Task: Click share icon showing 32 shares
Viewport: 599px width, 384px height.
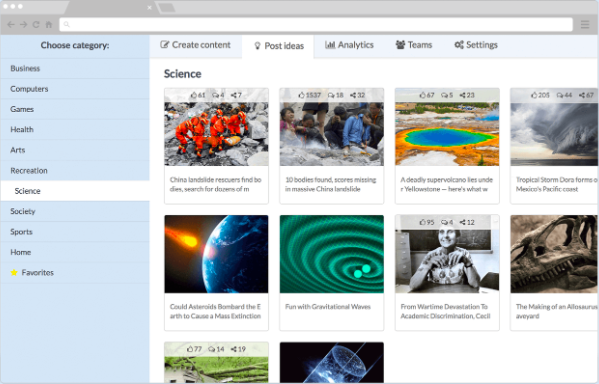Action: pos(353,95)
